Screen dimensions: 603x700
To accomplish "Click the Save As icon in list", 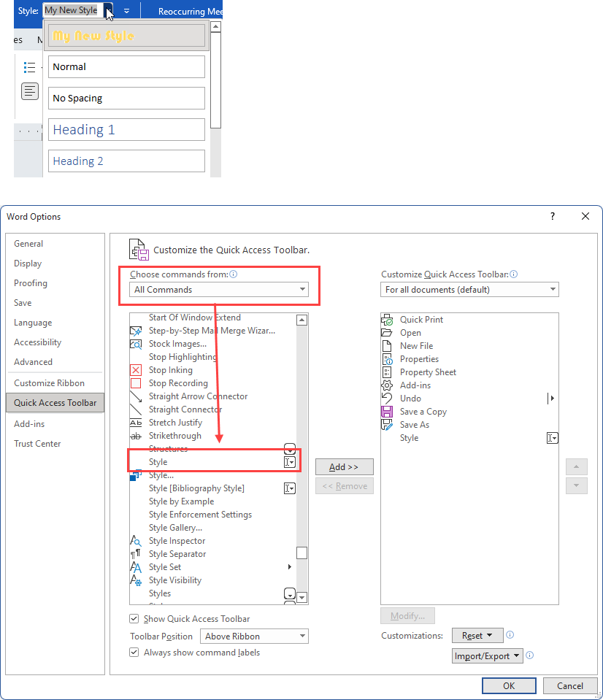I will tap(387, 425).
